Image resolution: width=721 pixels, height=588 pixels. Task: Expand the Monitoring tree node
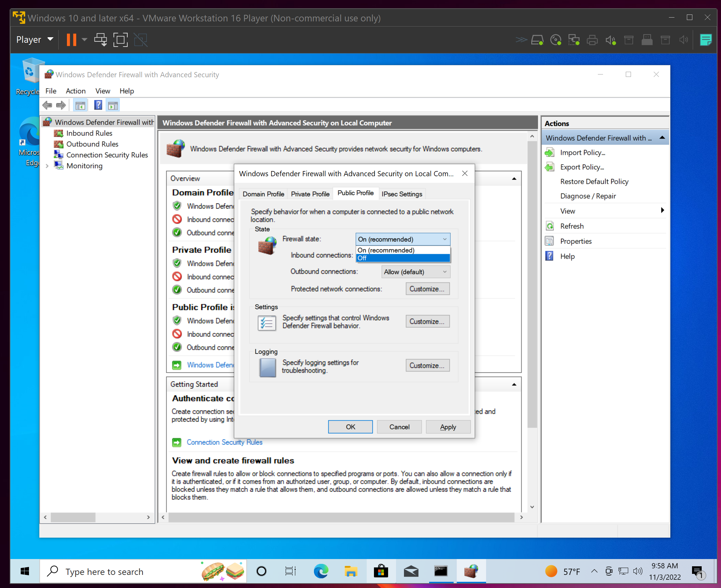point(47,166)
